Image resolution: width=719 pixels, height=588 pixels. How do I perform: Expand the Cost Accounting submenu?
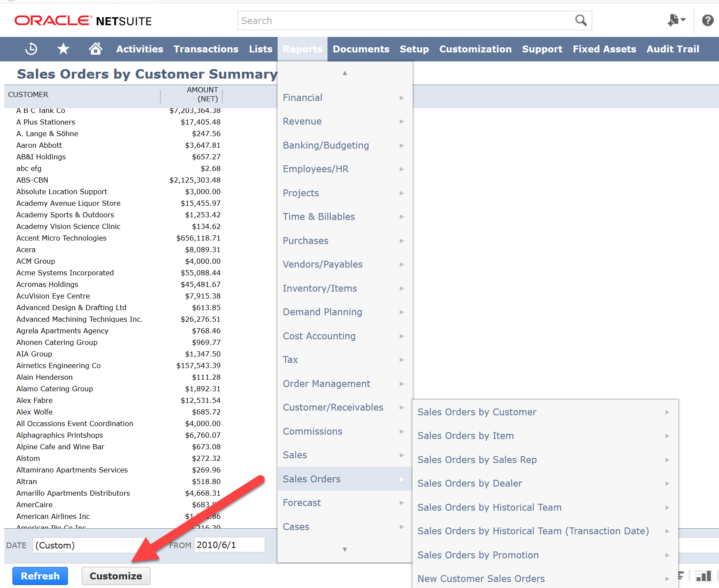(x=345, y=336)
